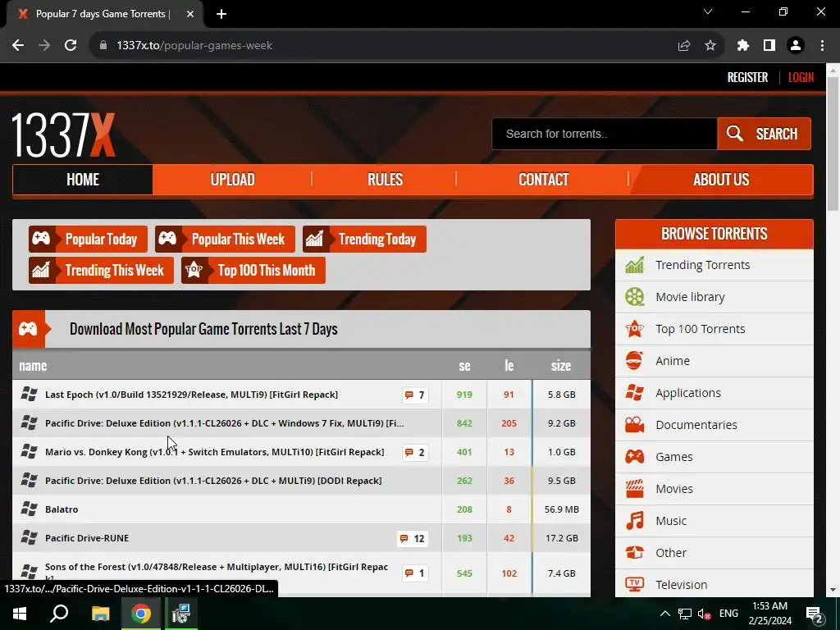Open the notifications center icon
840x630 pixels.
click(x=815, y=614)
